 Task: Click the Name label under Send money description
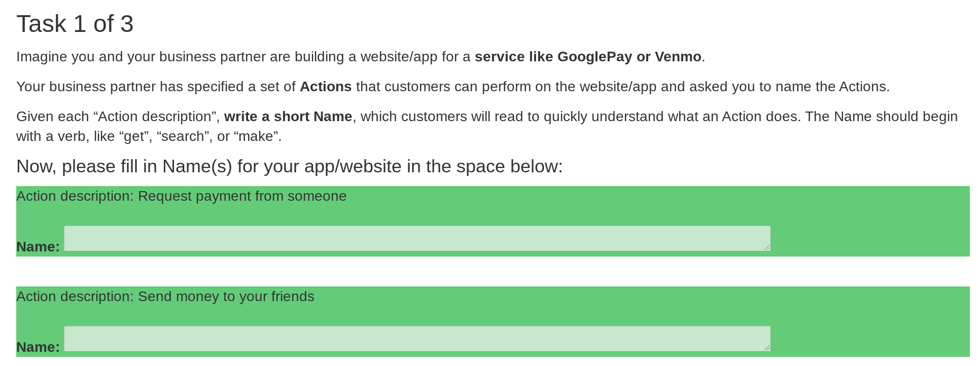[x=38, y=347]
